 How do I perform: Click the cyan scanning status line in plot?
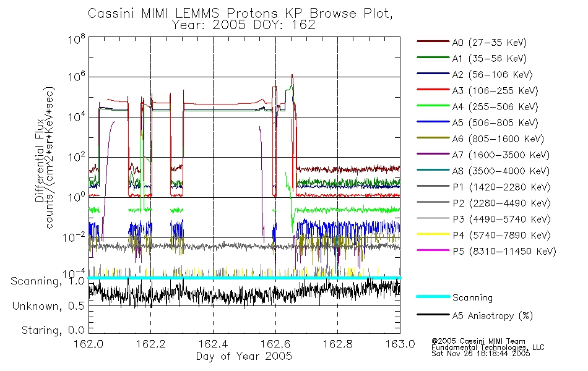[x=244, y=278]
